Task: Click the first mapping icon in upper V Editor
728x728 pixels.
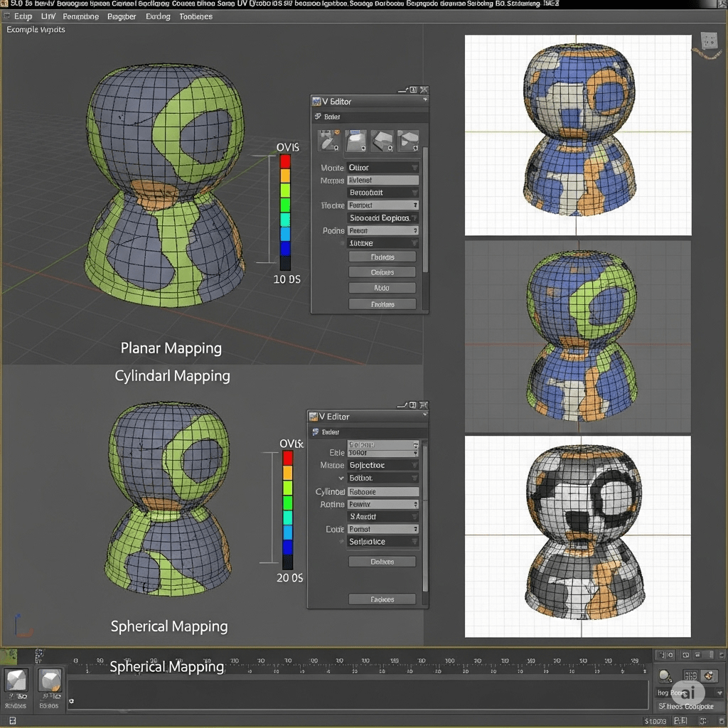Action: click(328, 141)
